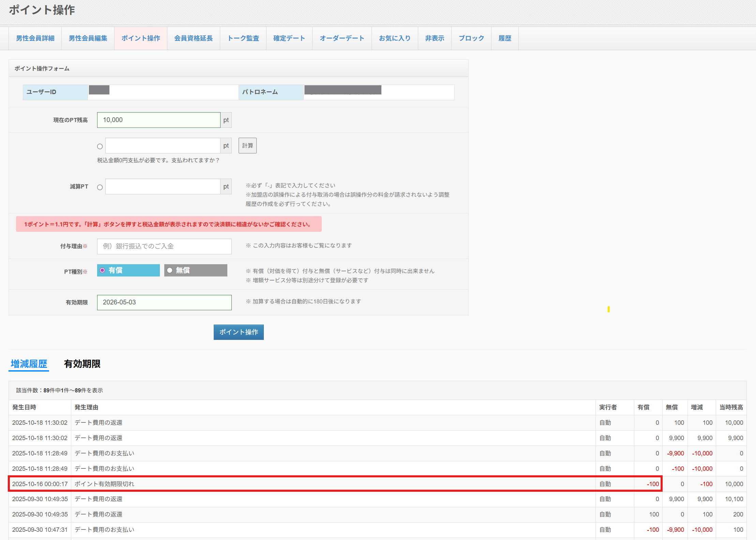Select the 増減履歴 section link
The height and width of the screenshot is (540, 756).
[29, 364]
